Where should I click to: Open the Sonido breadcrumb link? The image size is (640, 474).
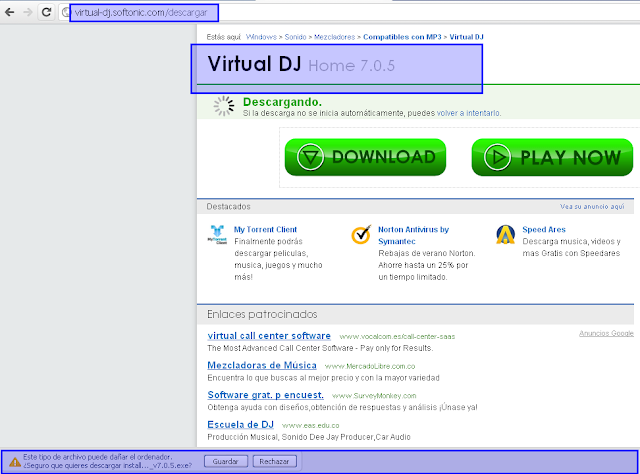click(x=295, y=37)
